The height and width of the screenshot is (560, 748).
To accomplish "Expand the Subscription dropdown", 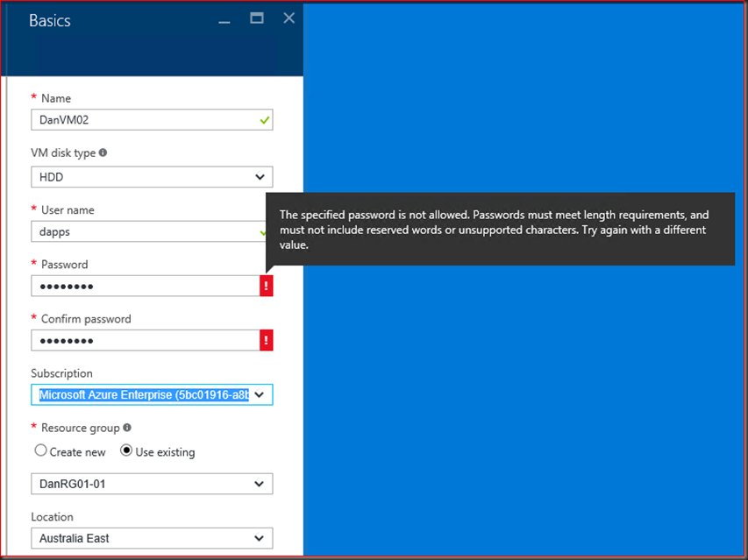I will [152, 394].
